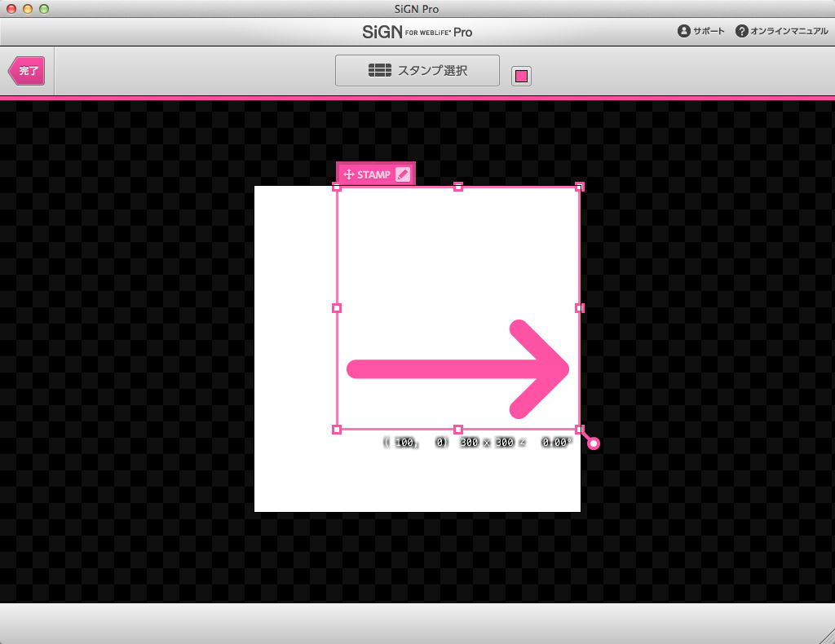Click the SiGN Pro logo
This screenshot has width=835, height=644.
click(x=417, y=32)
